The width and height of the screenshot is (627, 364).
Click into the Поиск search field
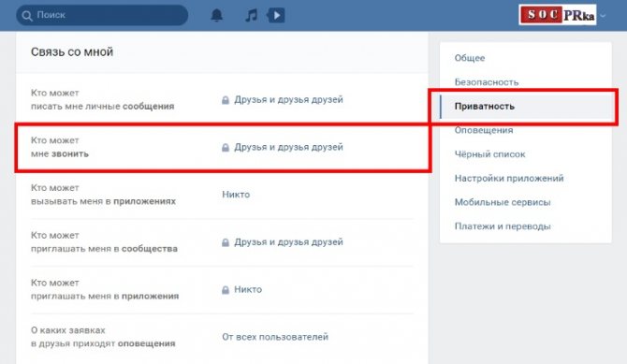102,15
